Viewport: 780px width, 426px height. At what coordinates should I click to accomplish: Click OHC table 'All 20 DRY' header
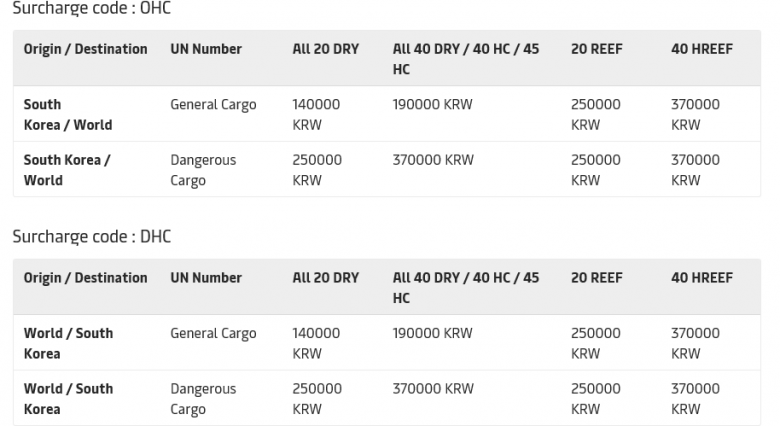coord(326,49)
